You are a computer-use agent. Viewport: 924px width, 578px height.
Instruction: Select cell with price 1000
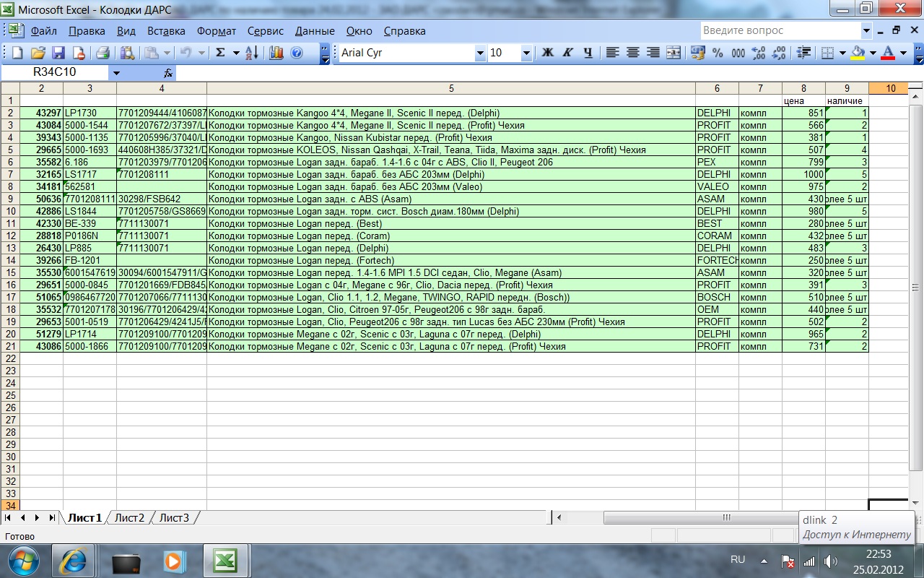(x=803, y=174)
